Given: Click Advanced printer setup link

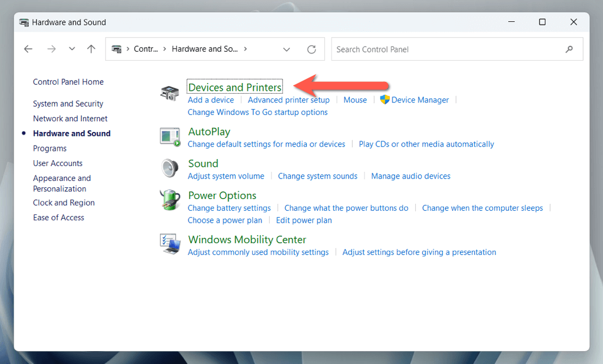Looking at the screenshot, I should click(289, 100).
